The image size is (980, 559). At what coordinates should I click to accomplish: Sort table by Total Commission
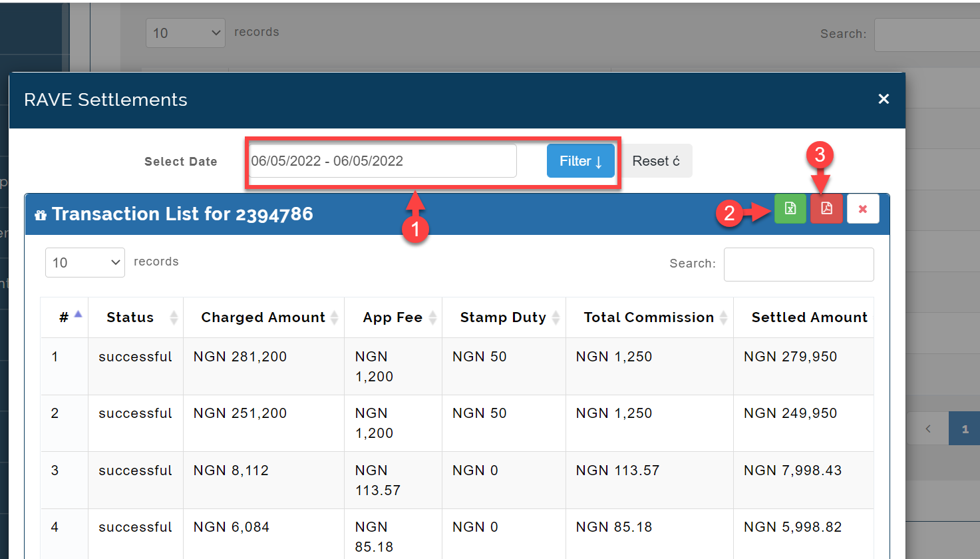point(649,317)
